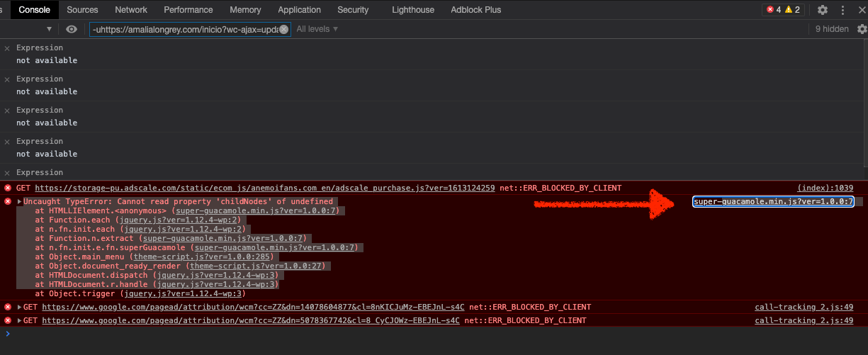Expand the GET request with cc=ZZ&dn=14078604877

[20, 308]
